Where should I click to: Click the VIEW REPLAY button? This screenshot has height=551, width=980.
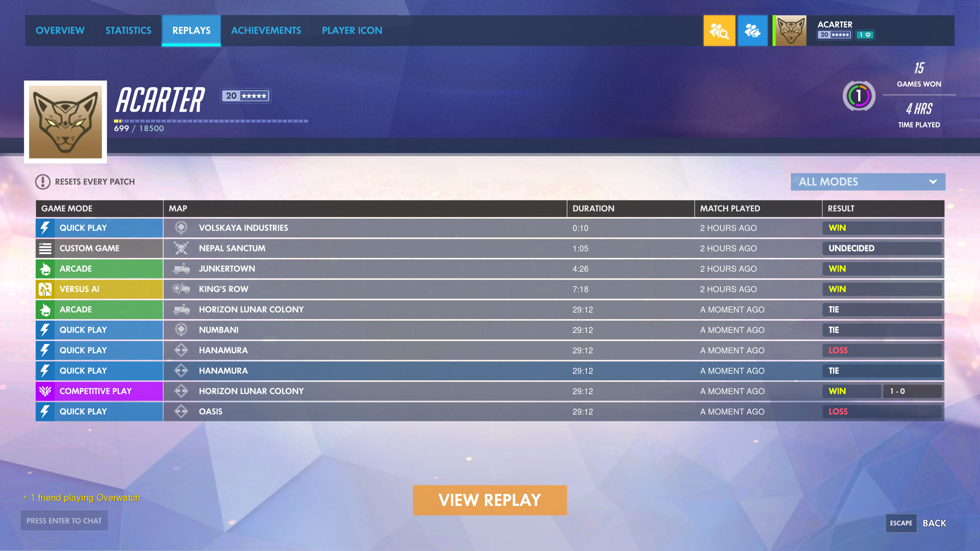pos(489,500)
